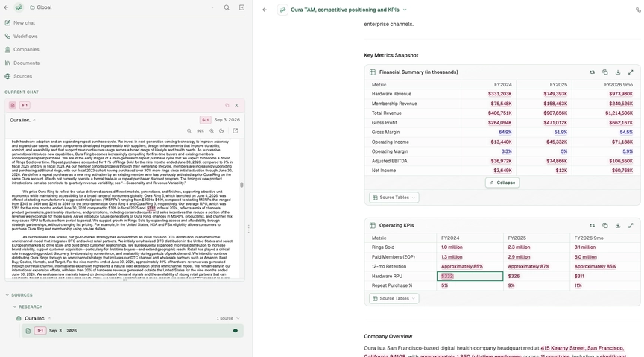Image resolution: width=644 pixels, height=357 pixels.
Task: Toggle the sidebar panel layout icon
Action: [242, 7]
